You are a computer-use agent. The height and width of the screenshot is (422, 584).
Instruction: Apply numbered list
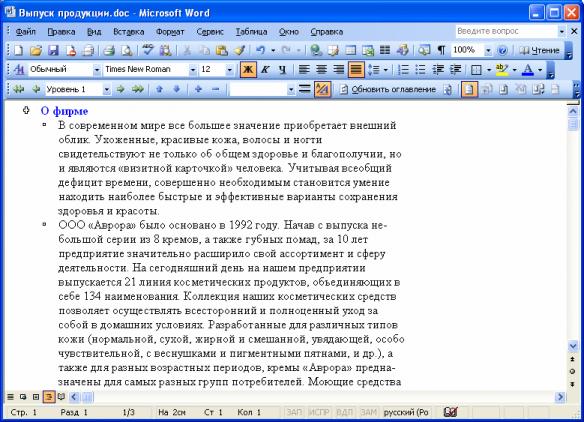[403, 70]
